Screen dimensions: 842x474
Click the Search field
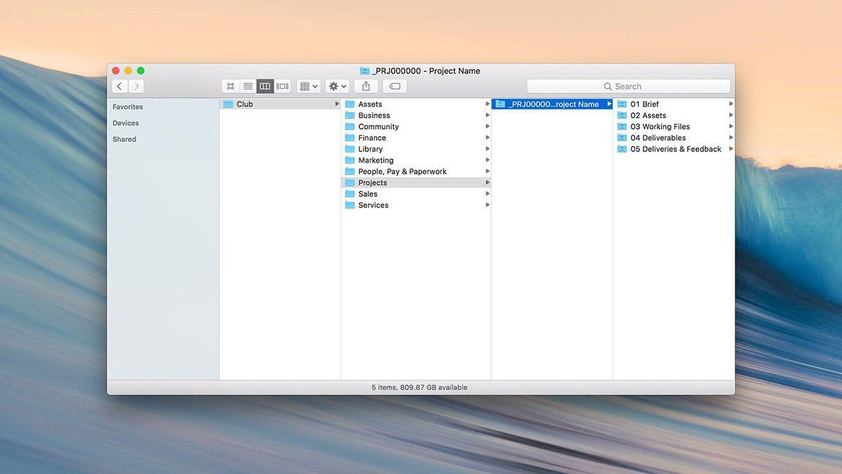click(628, 86)
